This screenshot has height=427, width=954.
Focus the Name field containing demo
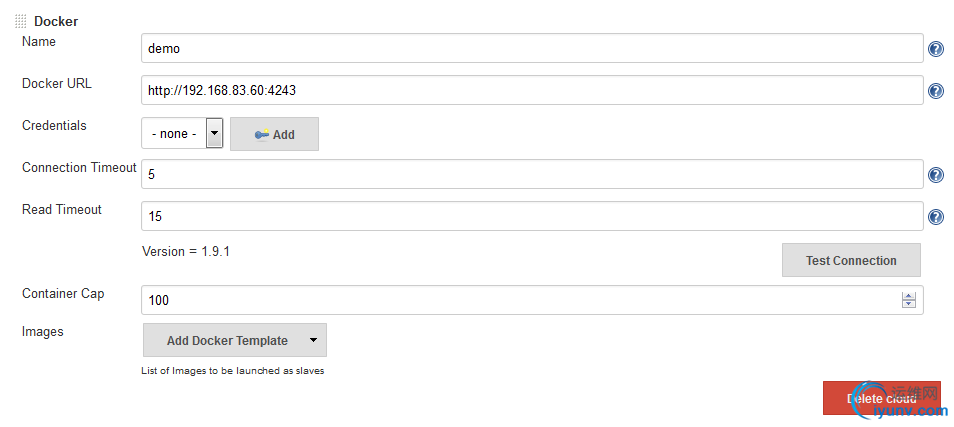pyautogui.click(x=532, y=48)
